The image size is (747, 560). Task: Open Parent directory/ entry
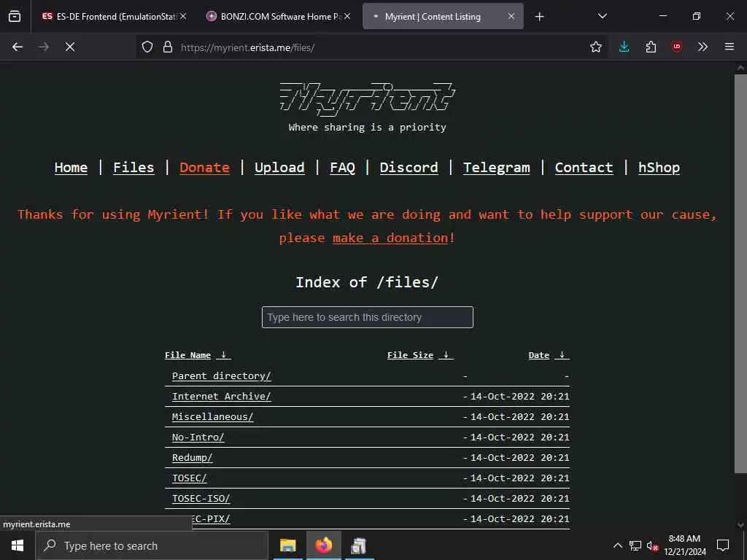point(222,376)
